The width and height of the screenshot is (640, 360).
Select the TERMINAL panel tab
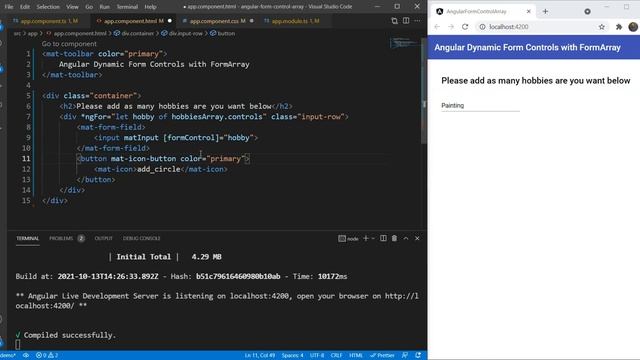click(28, 238)
